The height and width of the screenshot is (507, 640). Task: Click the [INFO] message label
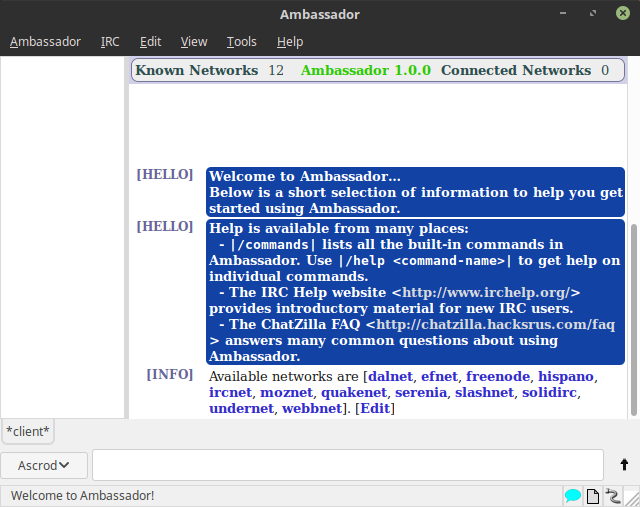(x=169, y=374)
